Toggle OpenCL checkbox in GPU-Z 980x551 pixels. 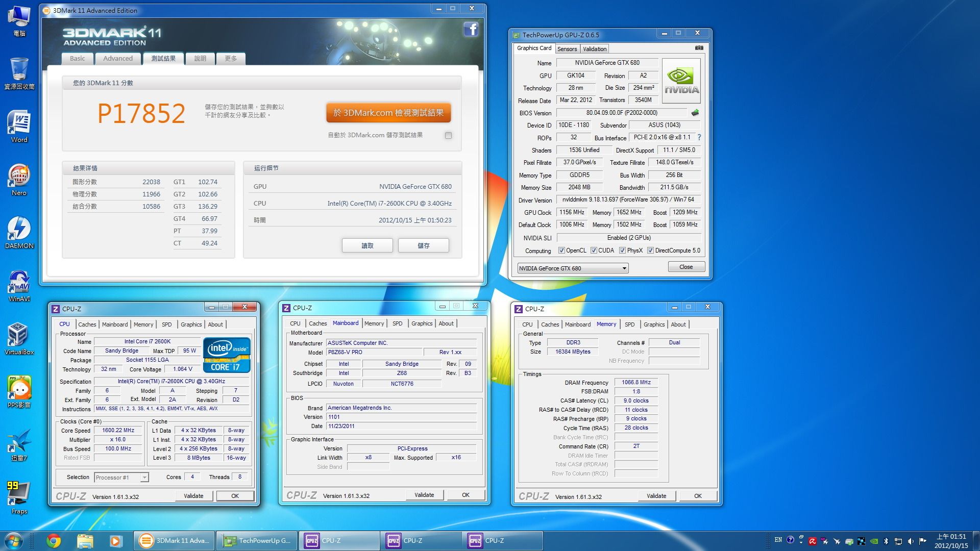[560, 249]
